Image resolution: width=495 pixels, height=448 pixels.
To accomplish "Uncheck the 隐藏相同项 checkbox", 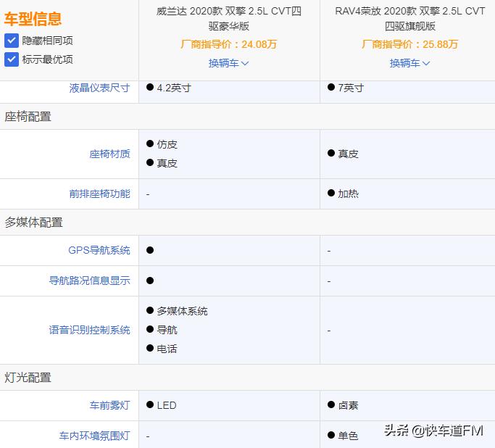I will (12, 41).
